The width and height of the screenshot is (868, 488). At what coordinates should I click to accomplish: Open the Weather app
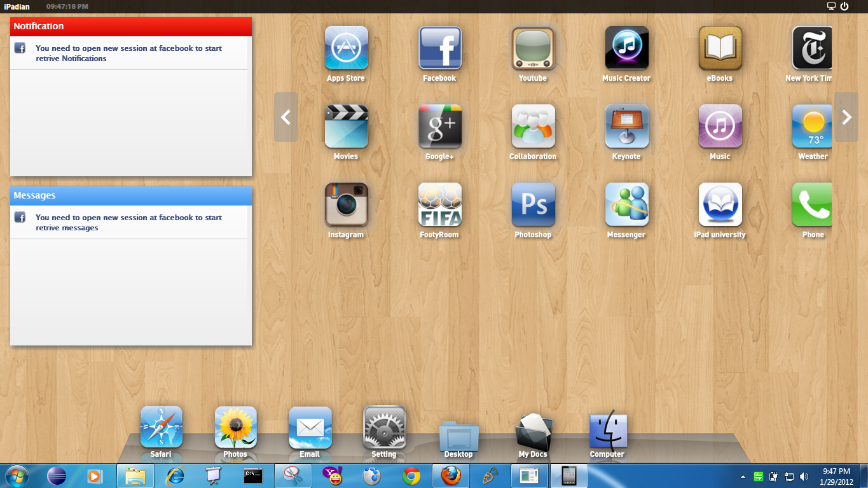pos(812,126)
